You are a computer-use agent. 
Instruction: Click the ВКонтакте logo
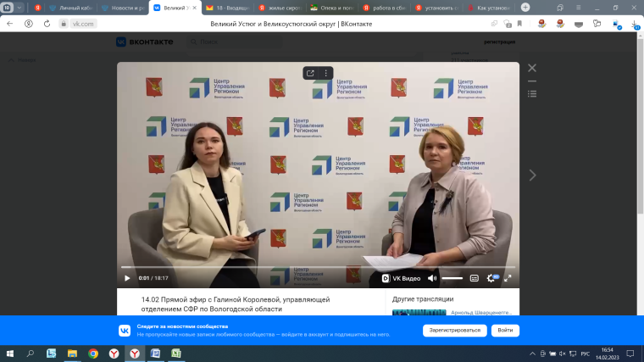point(145,42)
